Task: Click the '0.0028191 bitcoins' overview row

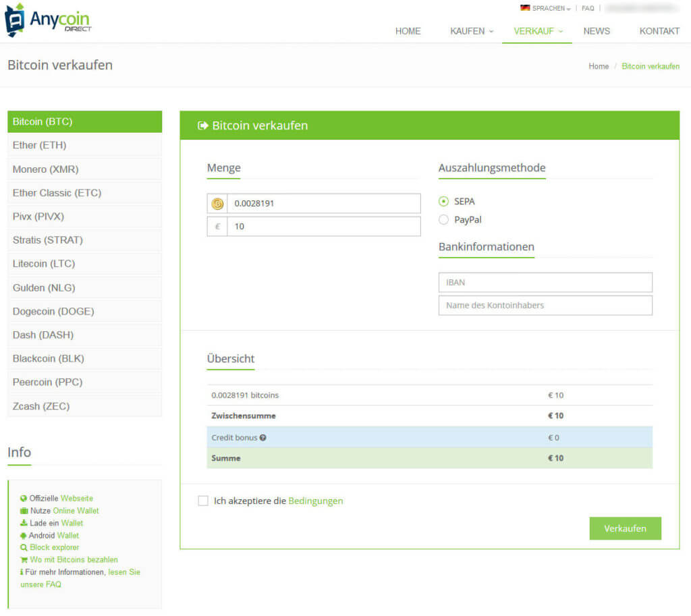Action: [x=430, y=395]
